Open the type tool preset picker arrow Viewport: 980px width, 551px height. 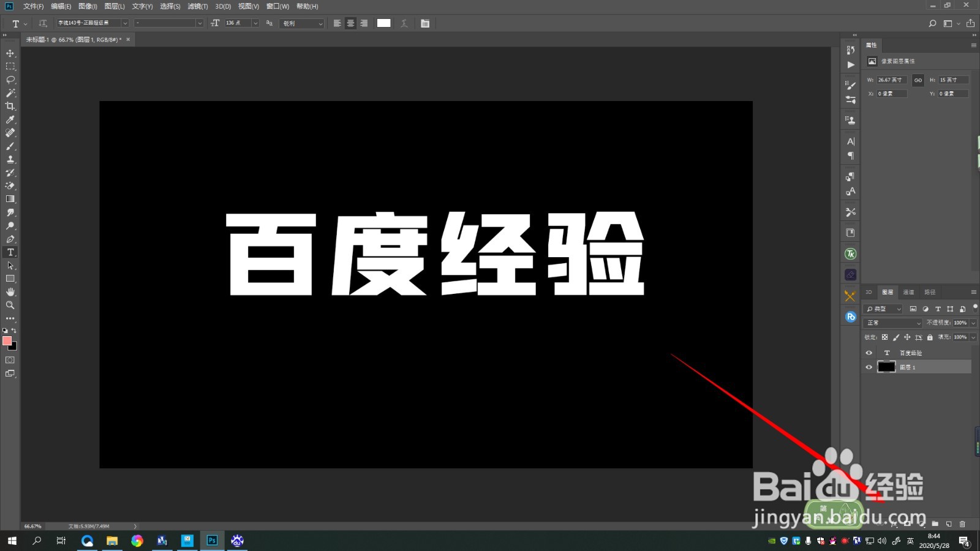click(x=25, y=24)
